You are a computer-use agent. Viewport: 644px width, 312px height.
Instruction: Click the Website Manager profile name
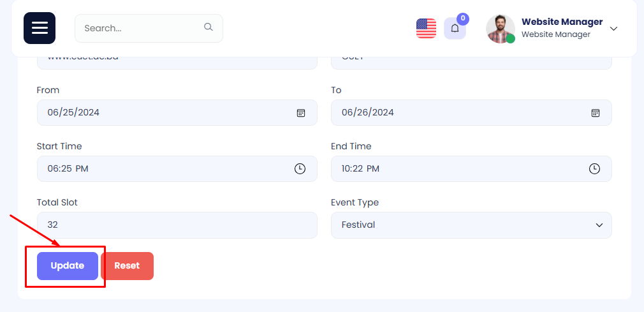pos(562,22)
